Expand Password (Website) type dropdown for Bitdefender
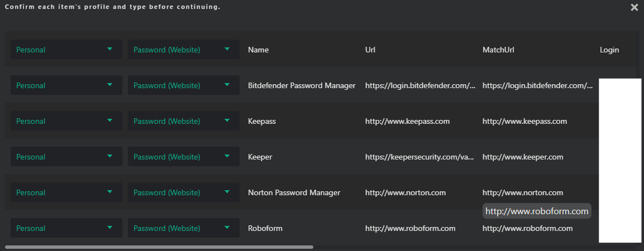Image resolution: width=644 pixels, height=251 pixels. 183,85
